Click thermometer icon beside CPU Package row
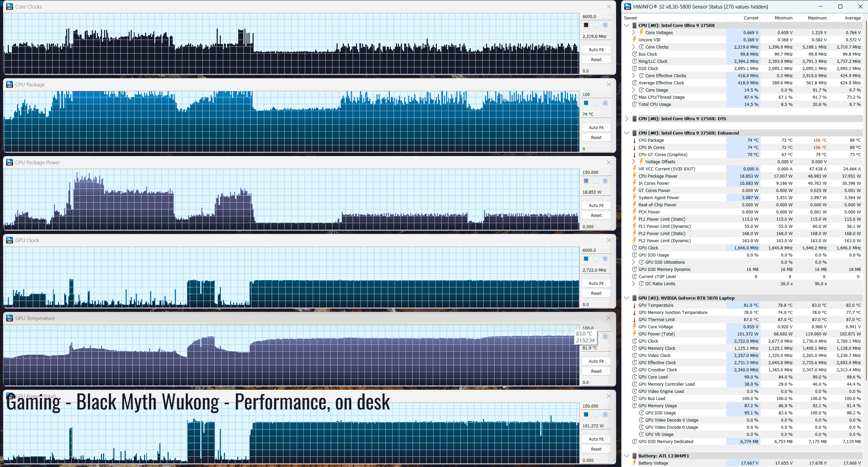Screen dimensions: 868x467 point(634,140)
